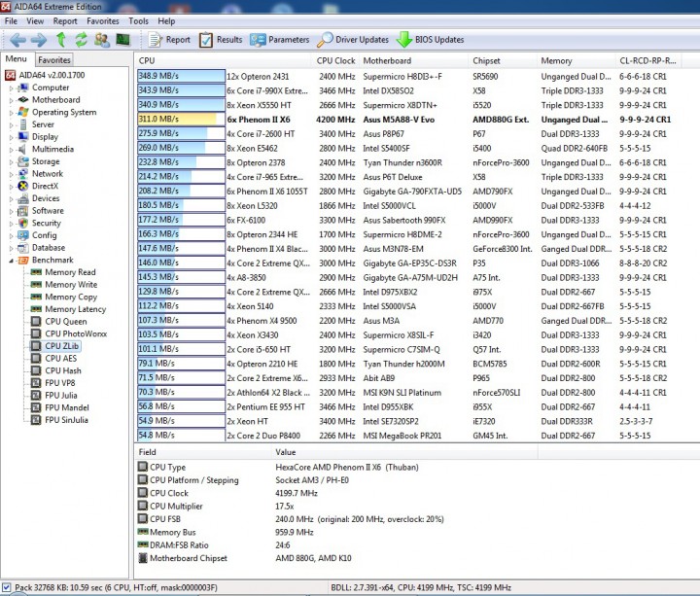This screenshot has width=700, height=596.
Task: Select the 6x Phenom II X6 row
Action: click(417, 120)
